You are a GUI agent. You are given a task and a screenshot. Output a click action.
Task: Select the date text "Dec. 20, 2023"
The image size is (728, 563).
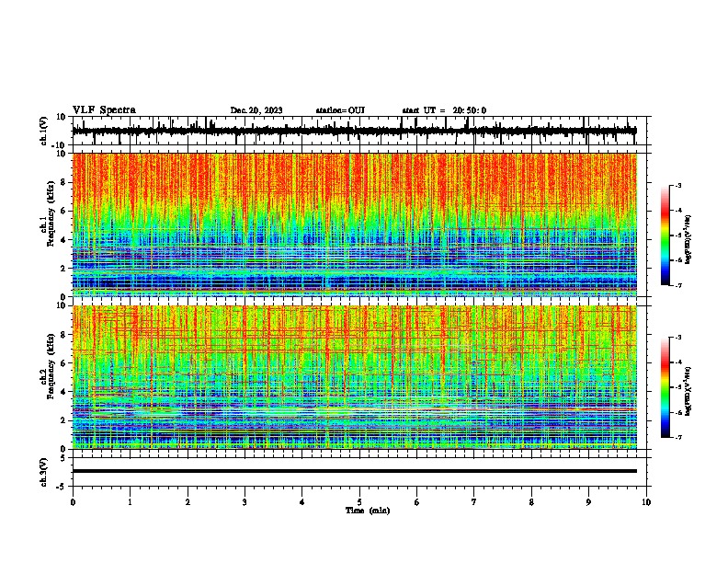[256, 110]
